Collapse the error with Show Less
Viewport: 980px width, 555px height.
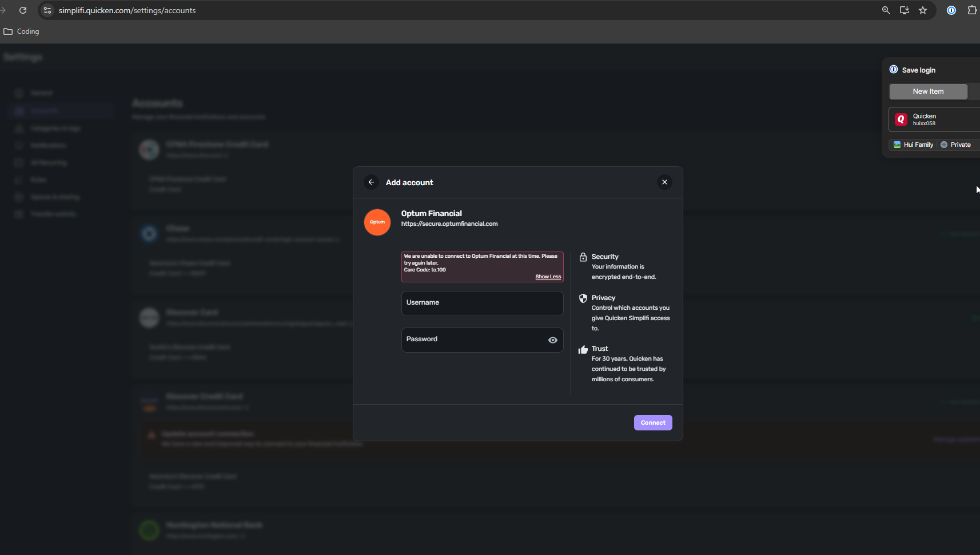pos(548,277)
